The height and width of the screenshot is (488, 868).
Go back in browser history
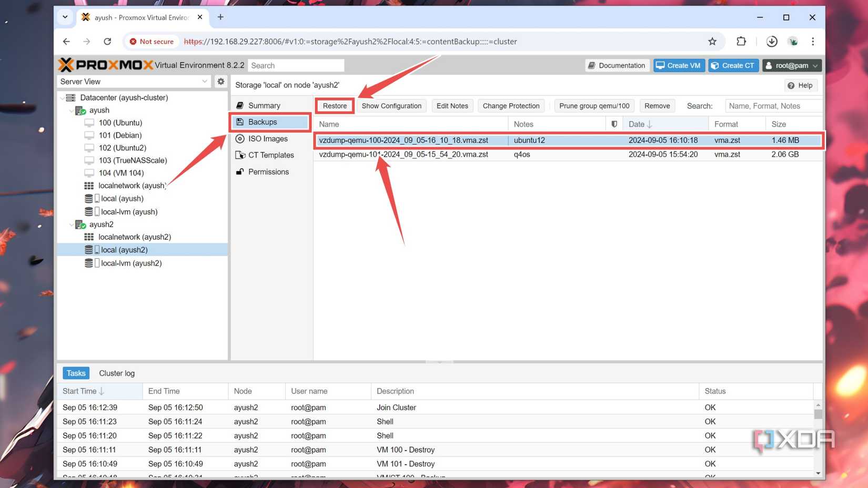click(66, 42)
